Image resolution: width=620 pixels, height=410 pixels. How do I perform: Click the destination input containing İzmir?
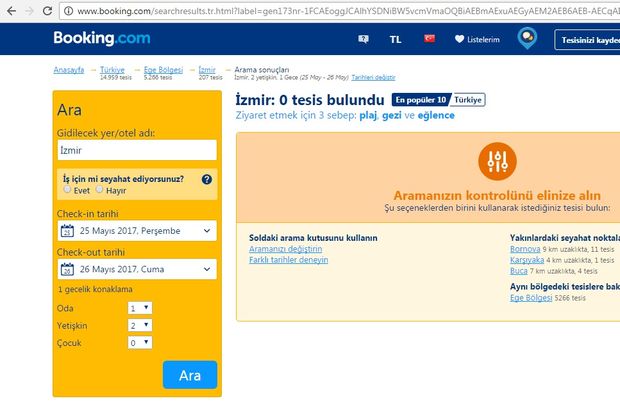[x=137, y=150]
